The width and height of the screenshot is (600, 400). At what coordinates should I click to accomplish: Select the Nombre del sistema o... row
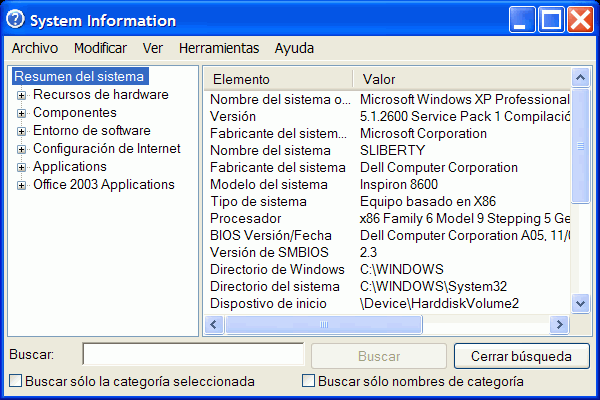tap(387, 100)
